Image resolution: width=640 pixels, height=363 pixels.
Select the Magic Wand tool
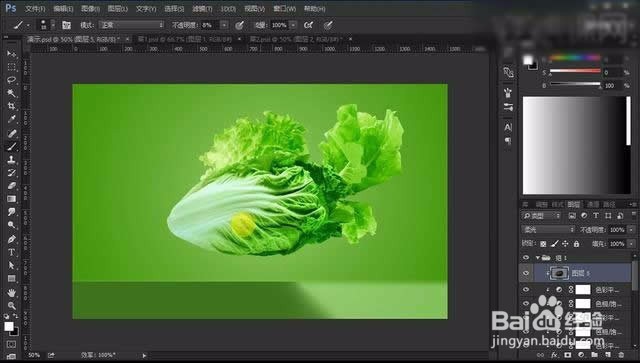pos(11,93)
